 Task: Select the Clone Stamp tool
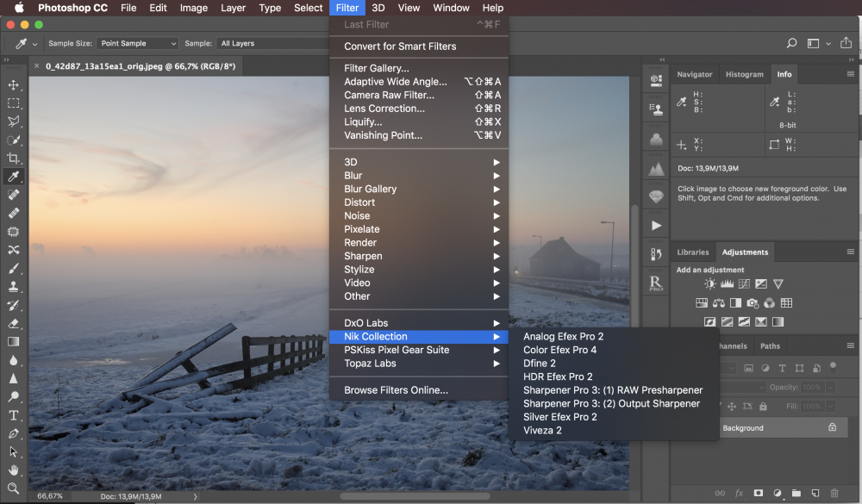point(13,286)
